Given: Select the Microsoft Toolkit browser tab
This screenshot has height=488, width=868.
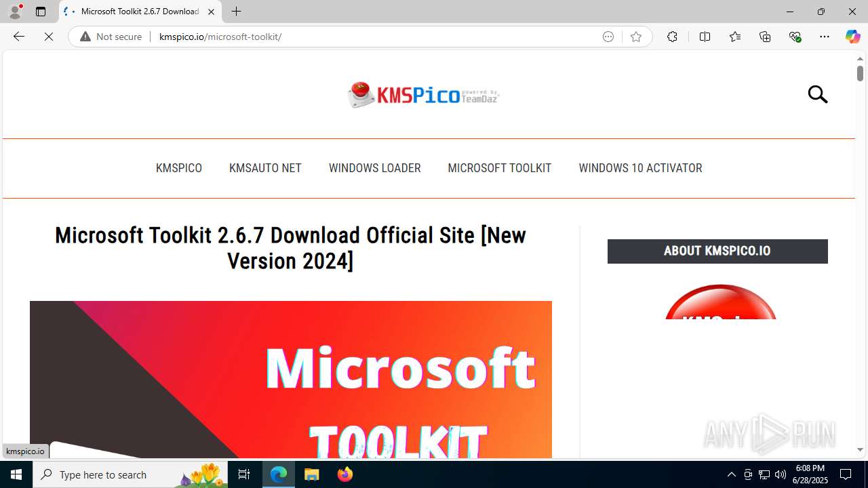Looking at the screenshot, I should click(140, 12).
